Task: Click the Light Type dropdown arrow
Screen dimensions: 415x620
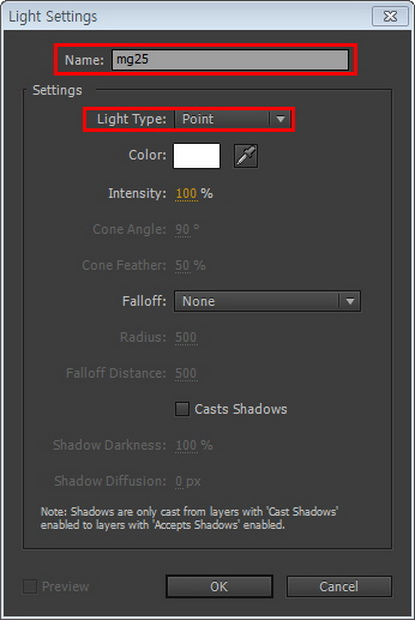Action: tap(281, 119)
